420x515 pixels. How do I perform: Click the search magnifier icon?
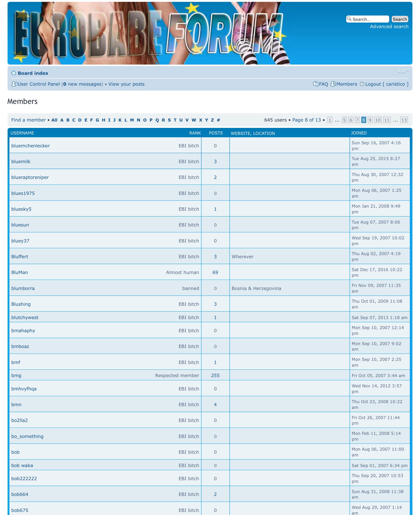[349, 19]
